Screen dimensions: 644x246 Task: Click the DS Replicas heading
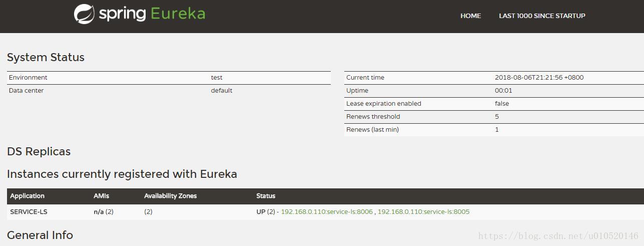[x=39, y=151]
